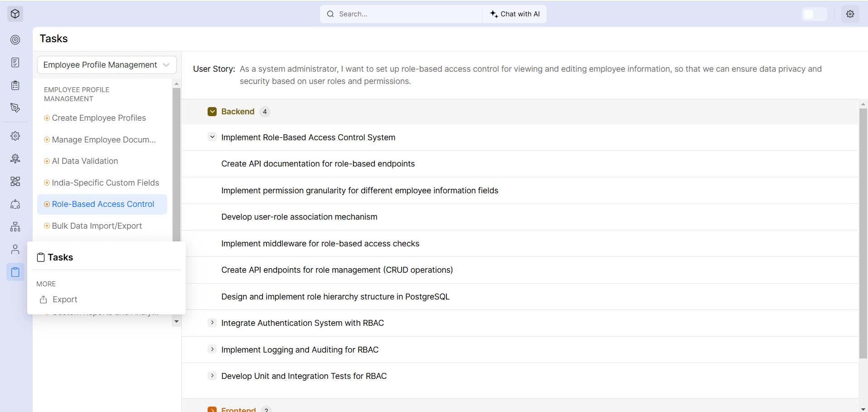Click EMPLOYEE PROFILE MANAGEMENT group header
Viewport: 868px width, 412px height.
(77, 94)
